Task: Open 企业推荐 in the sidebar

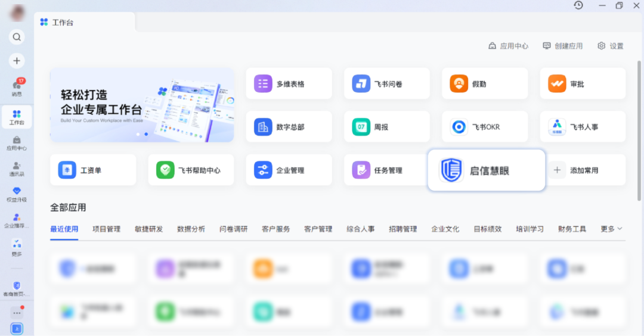Action: tap(17, 220)
